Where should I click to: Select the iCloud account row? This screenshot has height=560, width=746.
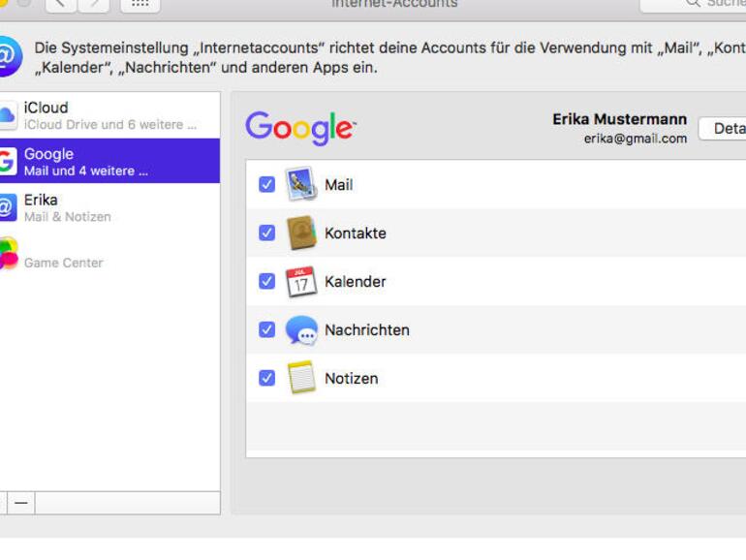[x=109, y=115]
